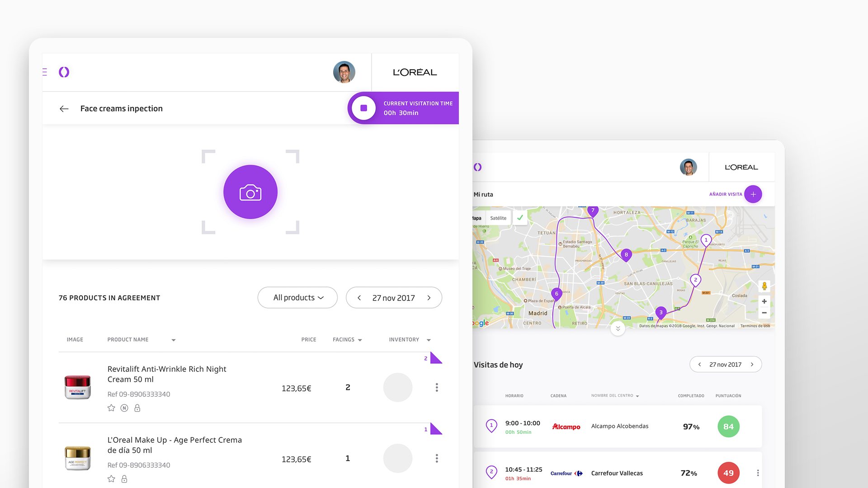
Task: Tap the purple camera capture button
Action: [x=250, y=192]
